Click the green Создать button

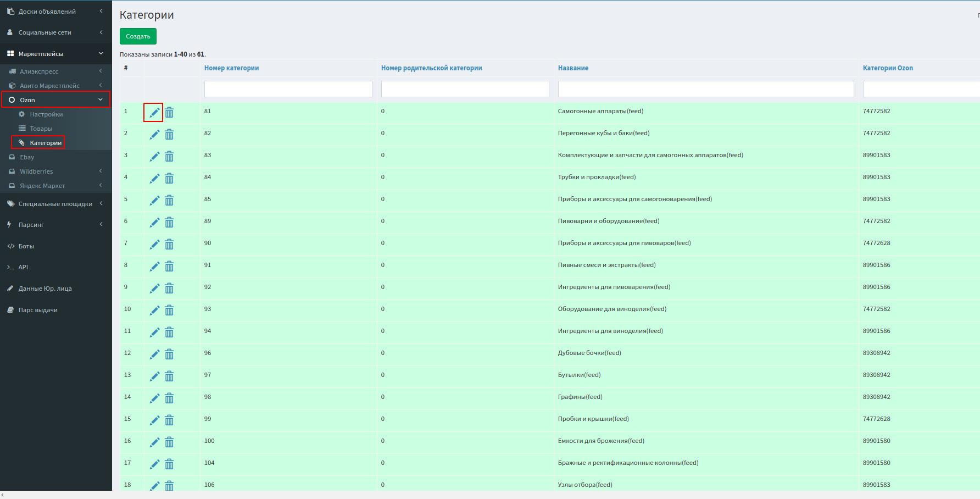138,36
